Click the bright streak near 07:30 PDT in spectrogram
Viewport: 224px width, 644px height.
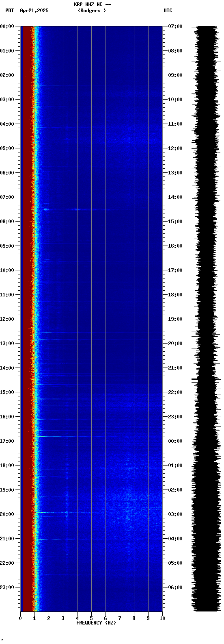click(80, 209)
